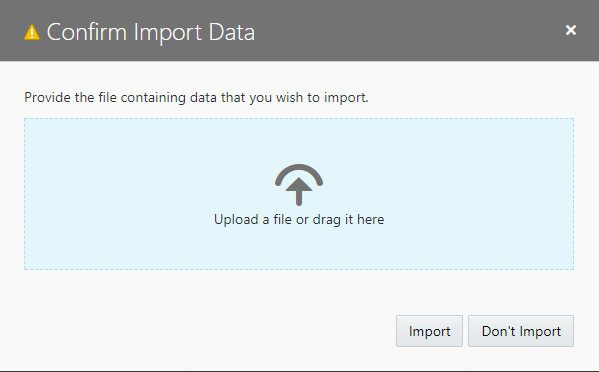
Task: Confirm the data import with Import
Action: (x=429, y=331)
